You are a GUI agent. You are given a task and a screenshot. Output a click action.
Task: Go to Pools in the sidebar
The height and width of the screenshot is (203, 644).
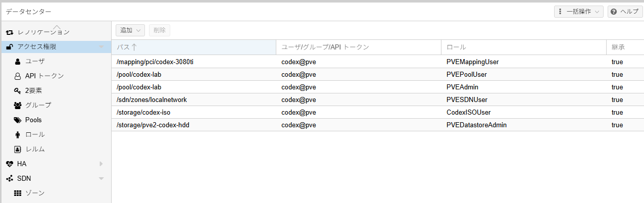(x=56, y=120)
